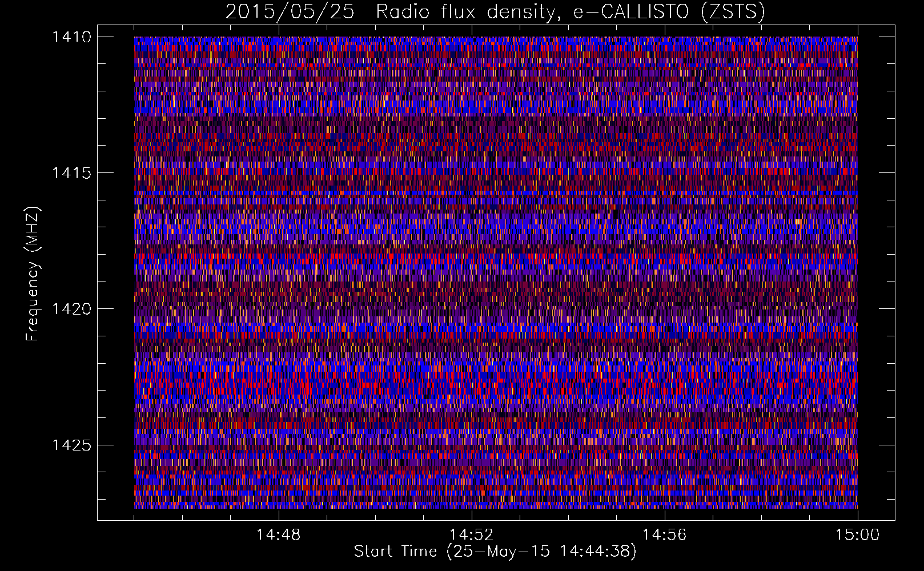Click the 15:00 time tick label
Image resolution: width=924 pixels, height=571 pixels.
click(x=857, y=535)
